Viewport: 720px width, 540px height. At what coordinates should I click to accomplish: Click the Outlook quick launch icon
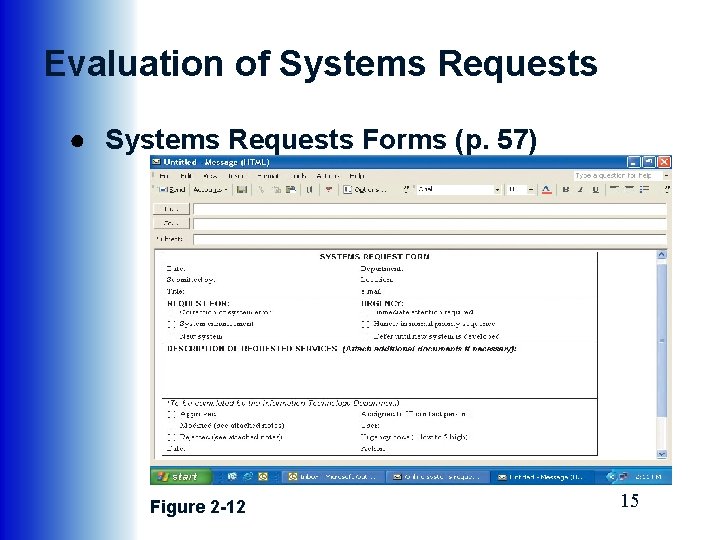click(x=263, y=477)
